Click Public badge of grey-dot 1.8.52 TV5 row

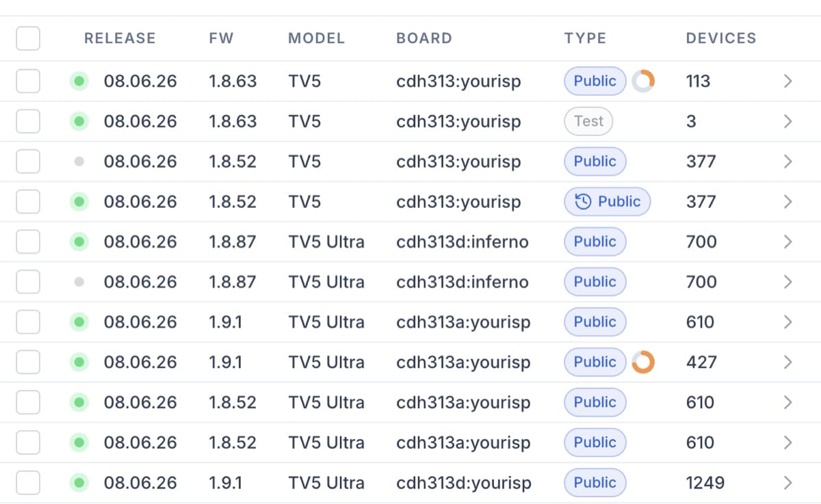[x=595, y=161]
